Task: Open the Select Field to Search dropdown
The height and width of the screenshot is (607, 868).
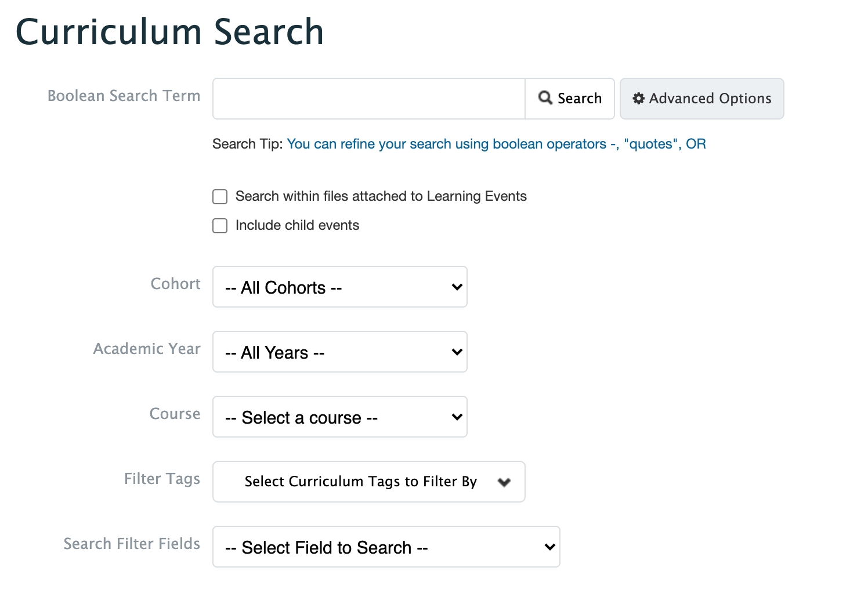Action: point(386,547)
